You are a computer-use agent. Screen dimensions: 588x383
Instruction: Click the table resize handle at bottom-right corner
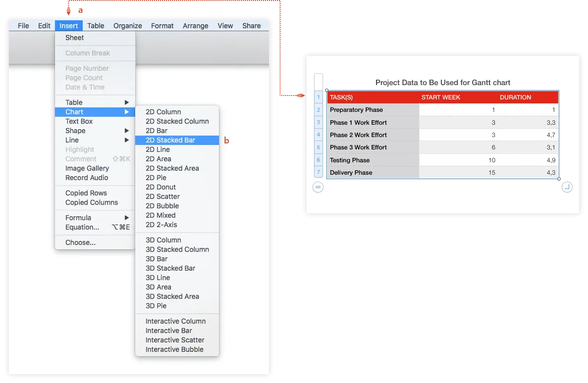[x=567, y=187]
